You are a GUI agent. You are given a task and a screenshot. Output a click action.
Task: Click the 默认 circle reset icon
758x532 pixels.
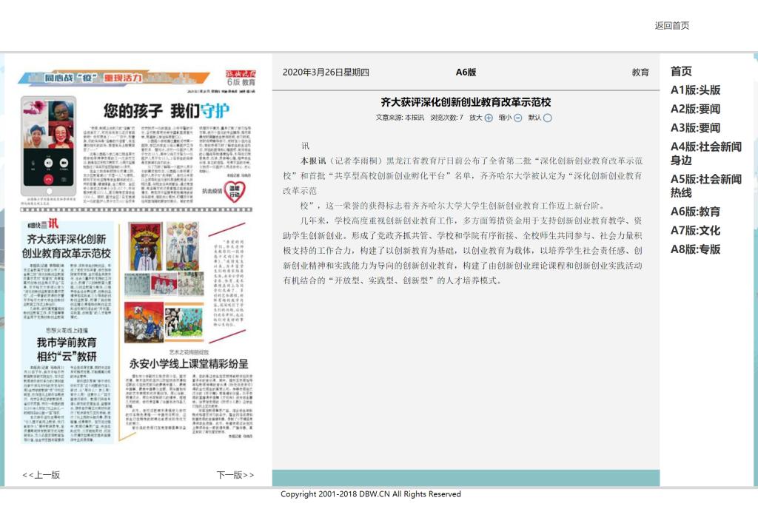[x=548, y=118]
